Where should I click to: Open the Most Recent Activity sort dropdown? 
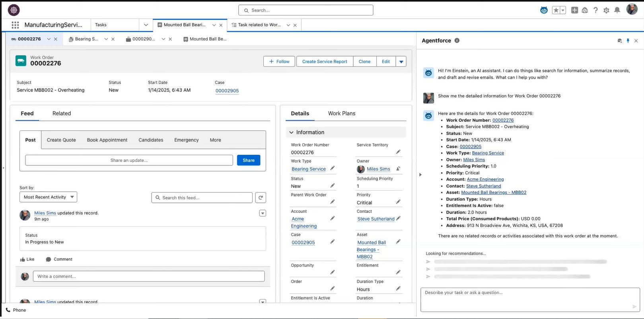click(x=48, y=197)
